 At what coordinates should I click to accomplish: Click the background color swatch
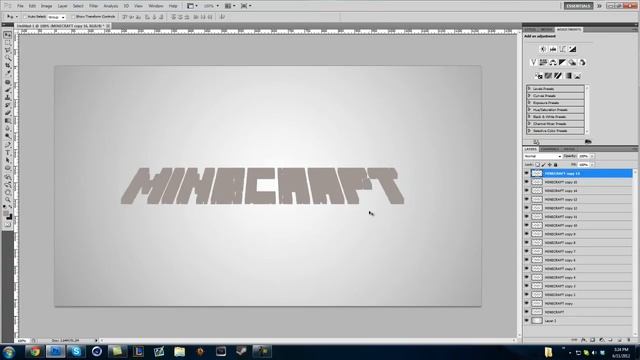click(x=9, y=217)
